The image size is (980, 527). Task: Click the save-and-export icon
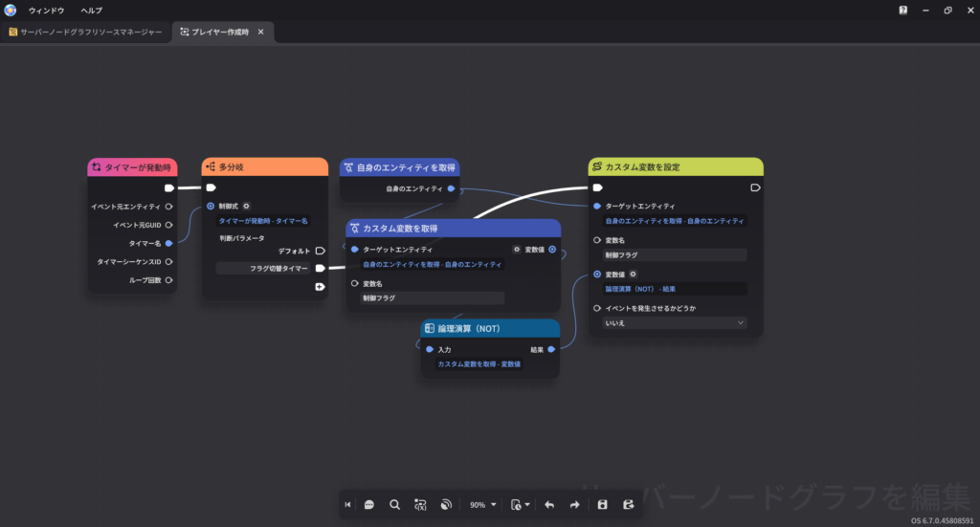[x=629, y=504]
